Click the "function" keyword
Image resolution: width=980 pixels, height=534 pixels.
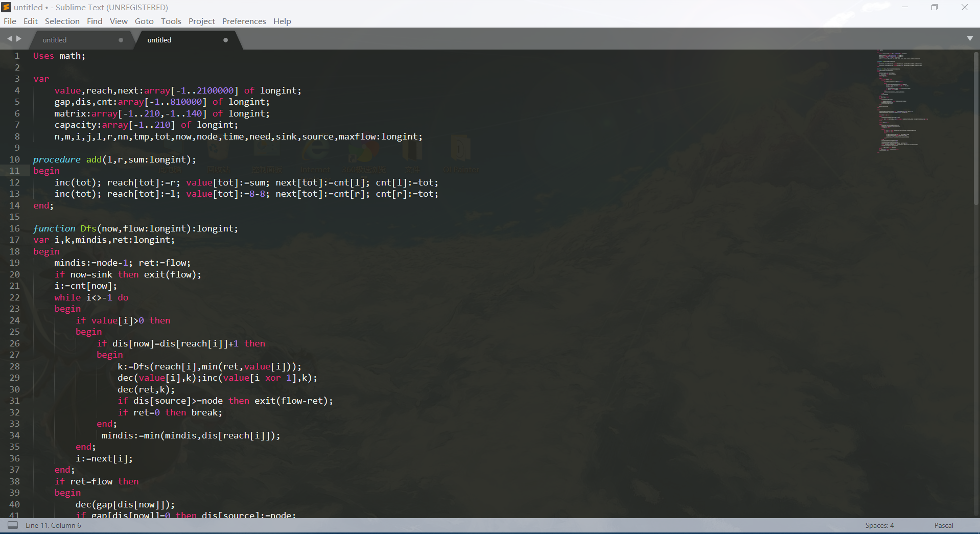pos(54,228)
